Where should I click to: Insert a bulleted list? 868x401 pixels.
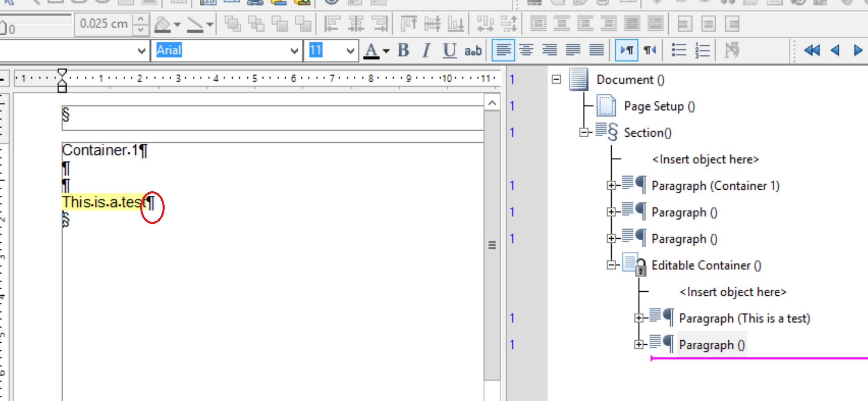point(679,51)
